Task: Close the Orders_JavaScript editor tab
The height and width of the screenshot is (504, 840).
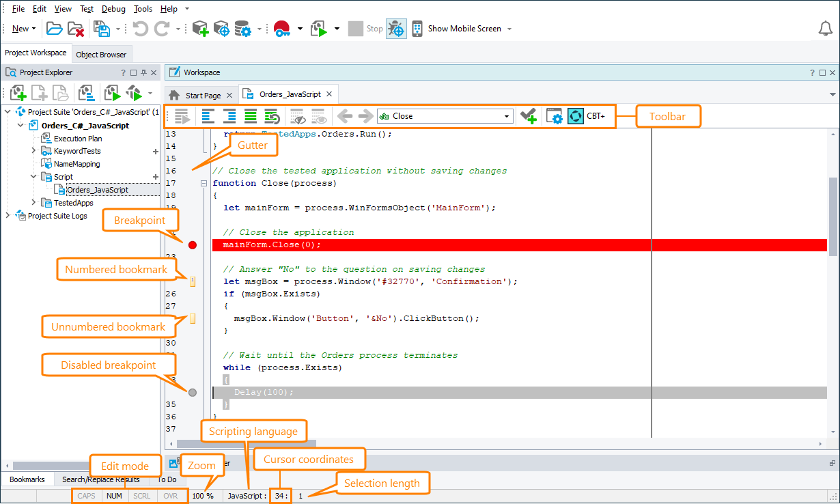Action: click(329, 94)
